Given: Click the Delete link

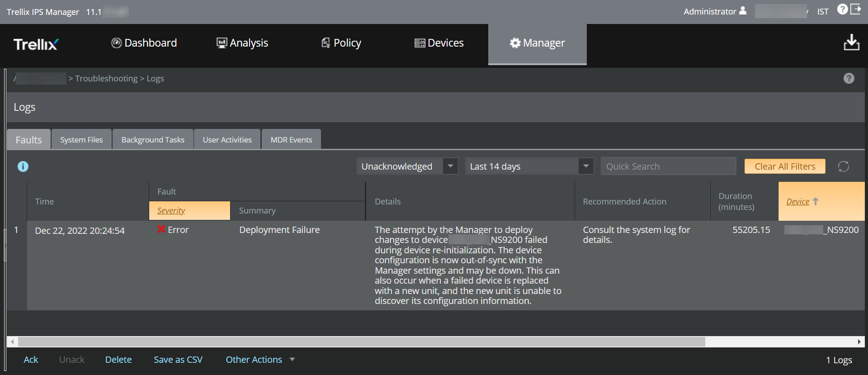Looking at the screenshot, I should pos(118,360).
